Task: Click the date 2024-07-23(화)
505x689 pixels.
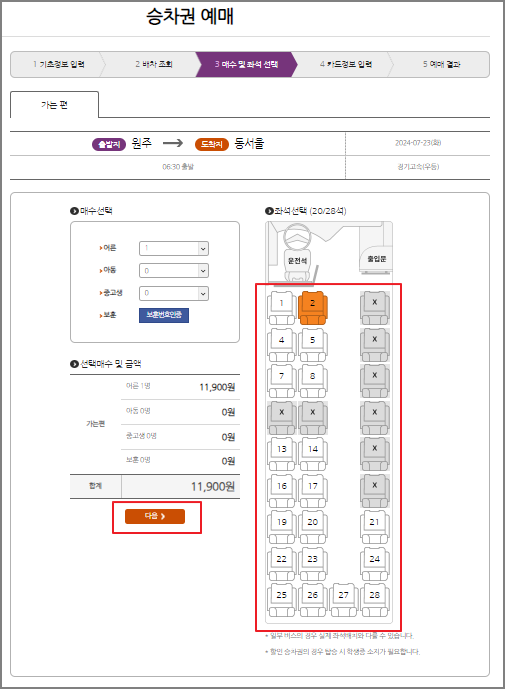Action: (x=418, y=143)
